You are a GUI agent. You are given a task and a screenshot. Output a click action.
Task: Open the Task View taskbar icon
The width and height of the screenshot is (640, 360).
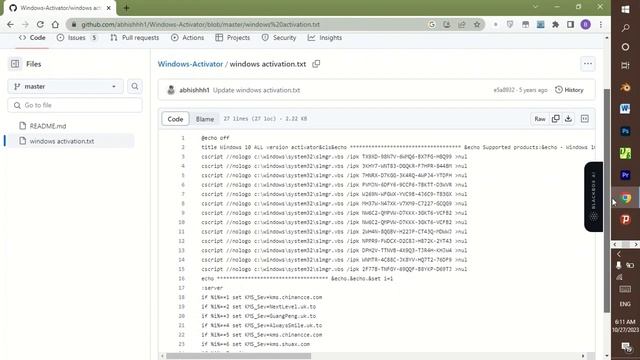coord(625,65)
